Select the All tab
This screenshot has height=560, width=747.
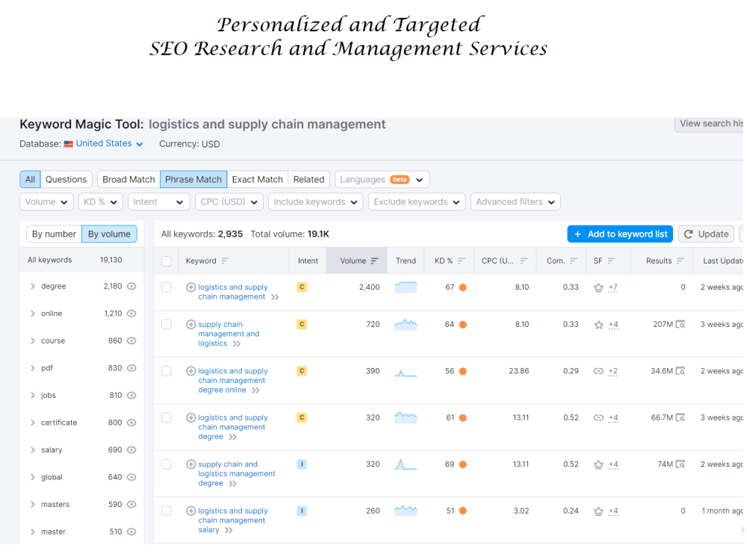click(x=30, y=179)
